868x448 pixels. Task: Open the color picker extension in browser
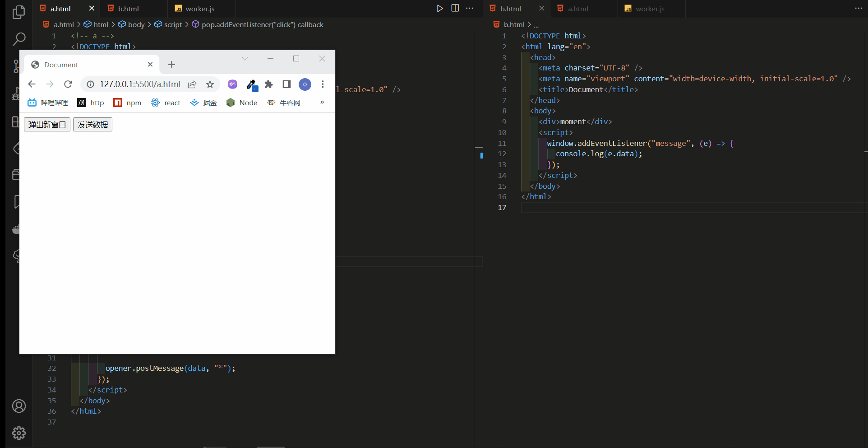pos(251,84)
